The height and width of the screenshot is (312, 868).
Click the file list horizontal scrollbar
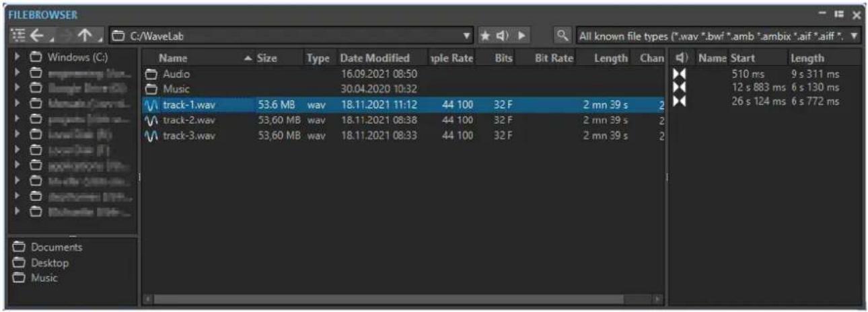click(x=388, y=298)
